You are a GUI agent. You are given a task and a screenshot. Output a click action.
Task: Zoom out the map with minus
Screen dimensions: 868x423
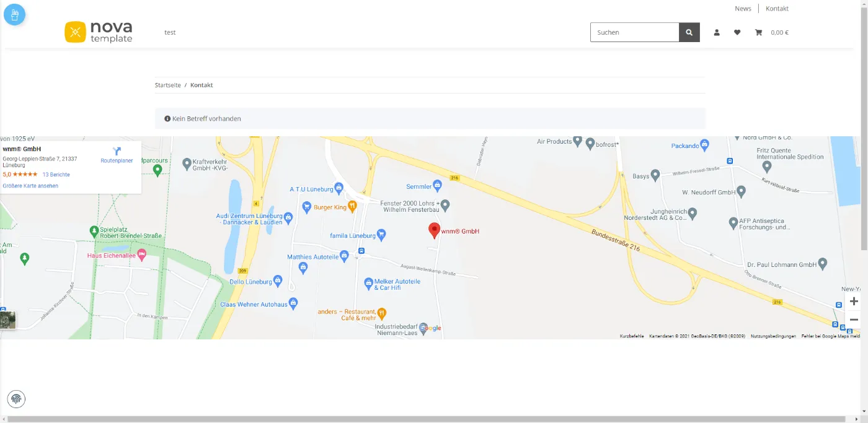click(854, 320)
